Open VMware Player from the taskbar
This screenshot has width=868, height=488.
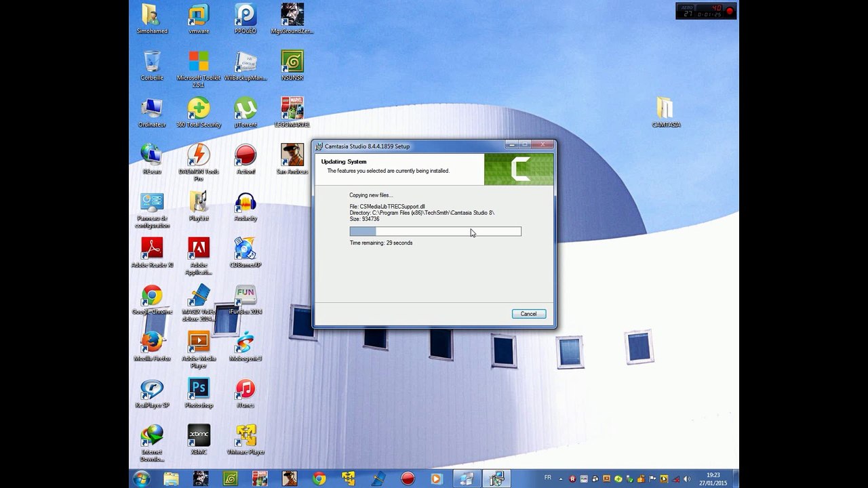pyautogui.click(x=348, y=479)
